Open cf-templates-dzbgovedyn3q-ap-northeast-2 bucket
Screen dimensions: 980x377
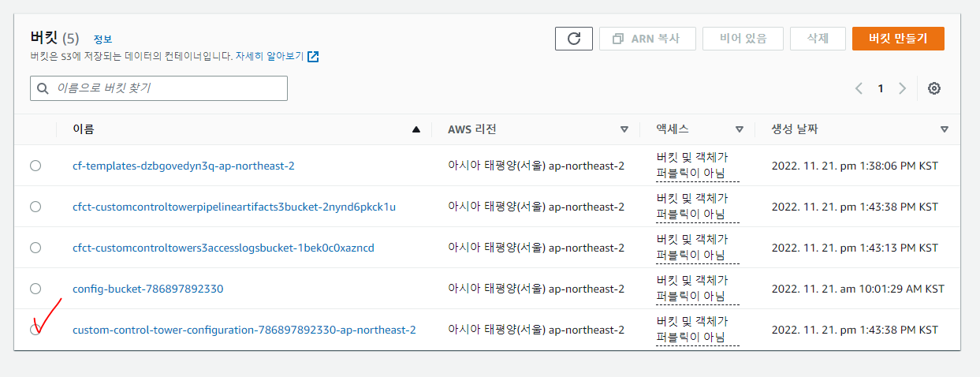tap(183, 166)
